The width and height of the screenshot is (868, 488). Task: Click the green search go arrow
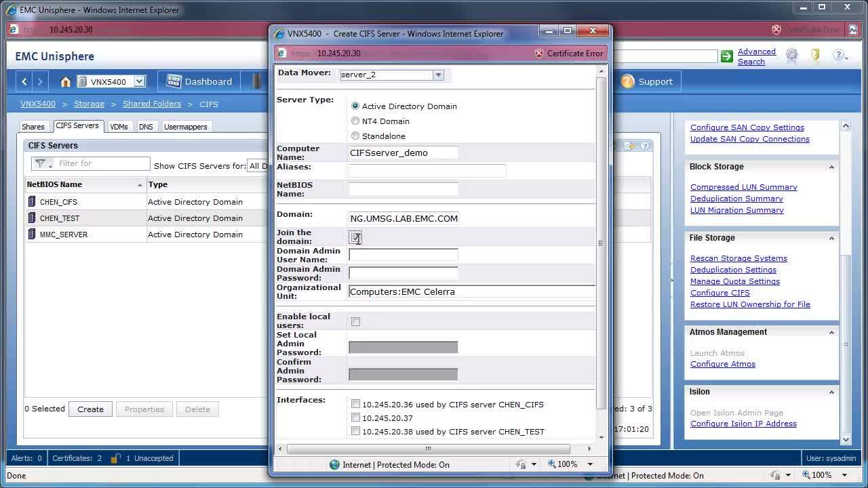pos(727,56)
